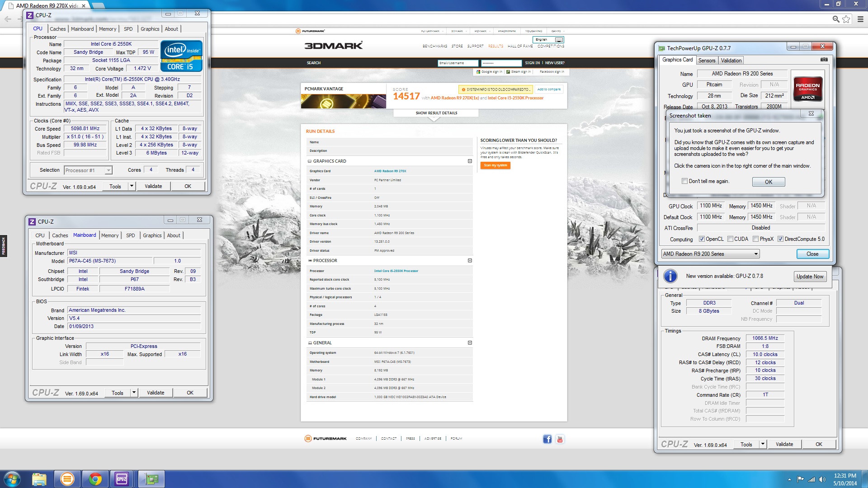This screenshot has width=868, height=488.
Task: Click the 3DMARK logo on the webpage
Action: coord(334,46)
